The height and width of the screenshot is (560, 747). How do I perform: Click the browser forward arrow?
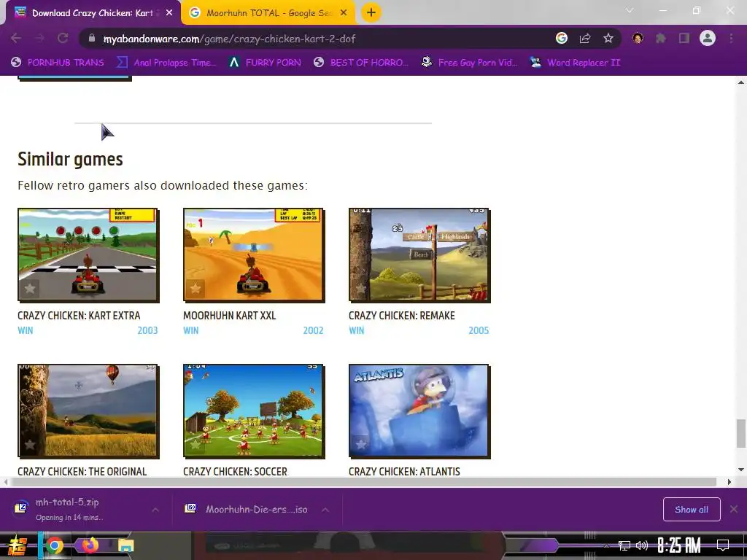[39, 38]
